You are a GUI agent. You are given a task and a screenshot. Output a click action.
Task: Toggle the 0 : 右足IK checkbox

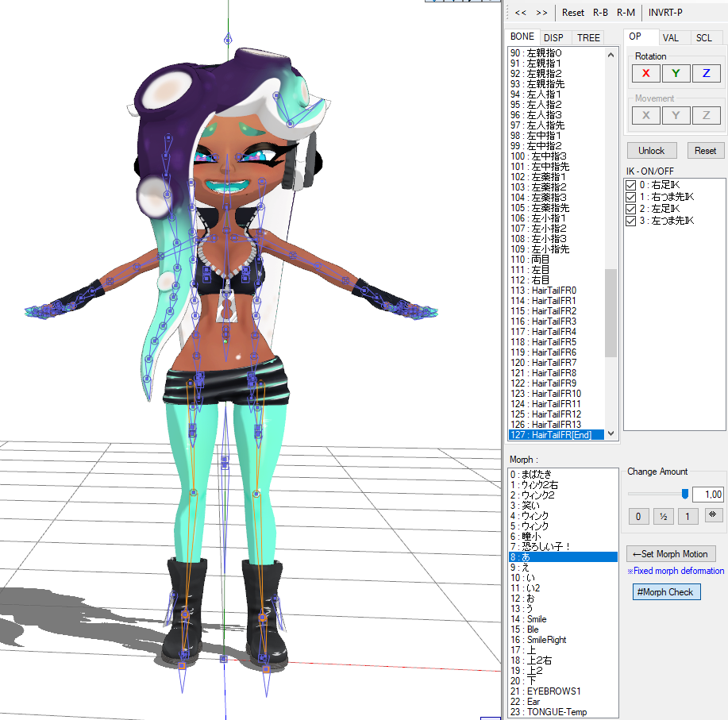[630, 185]
